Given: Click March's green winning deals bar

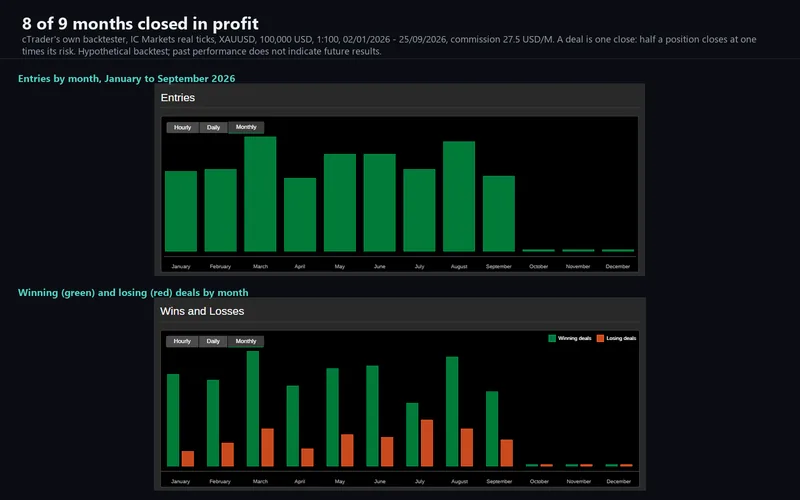Looking at the screenshot, I should pos(253,409).
